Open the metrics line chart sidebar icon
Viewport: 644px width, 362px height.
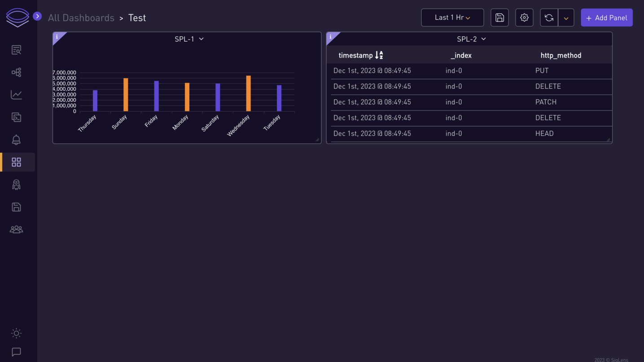click(x=16, y=95)
